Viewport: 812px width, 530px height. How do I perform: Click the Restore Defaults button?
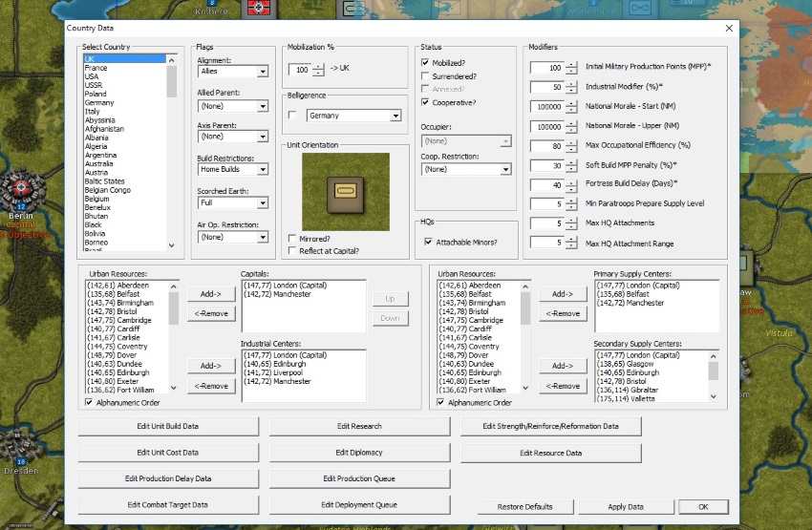[x=525, y=507]
